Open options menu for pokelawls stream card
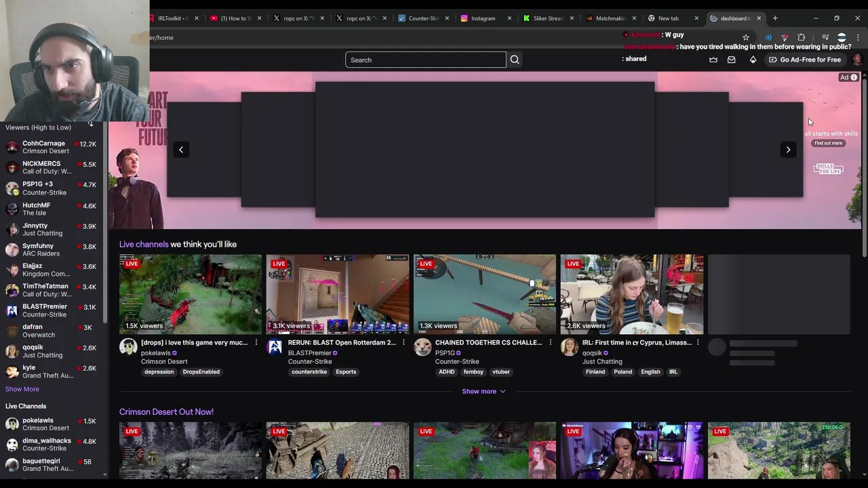868x488 pixels. (x=256, y=343)
